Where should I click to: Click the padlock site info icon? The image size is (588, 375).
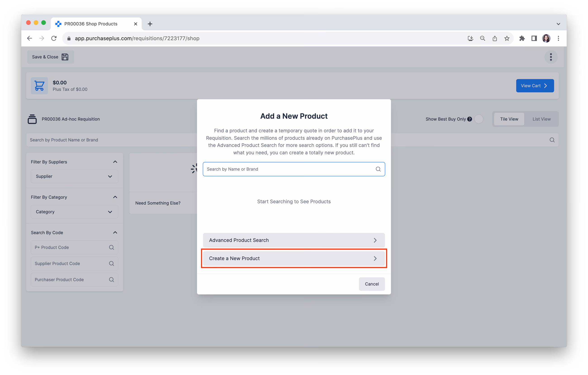click(x=69, y=38)
